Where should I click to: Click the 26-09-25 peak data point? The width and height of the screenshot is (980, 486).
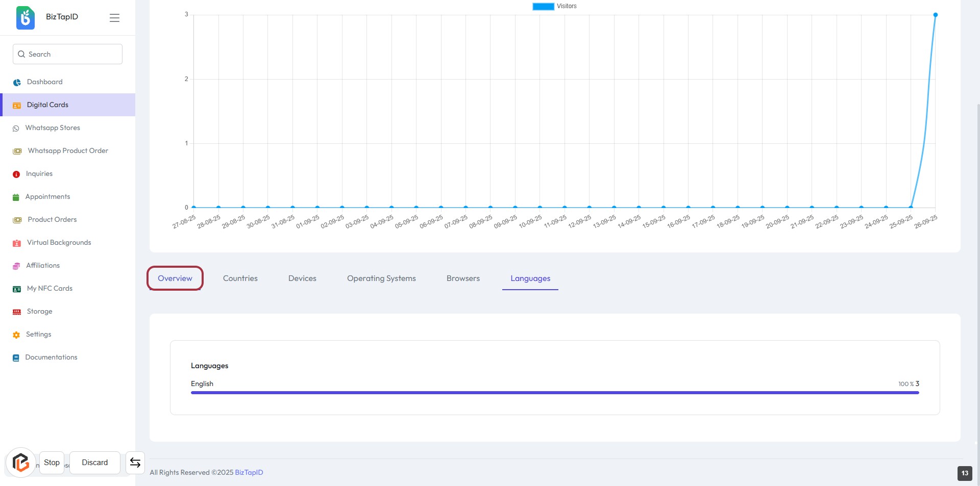pos(935,15)
